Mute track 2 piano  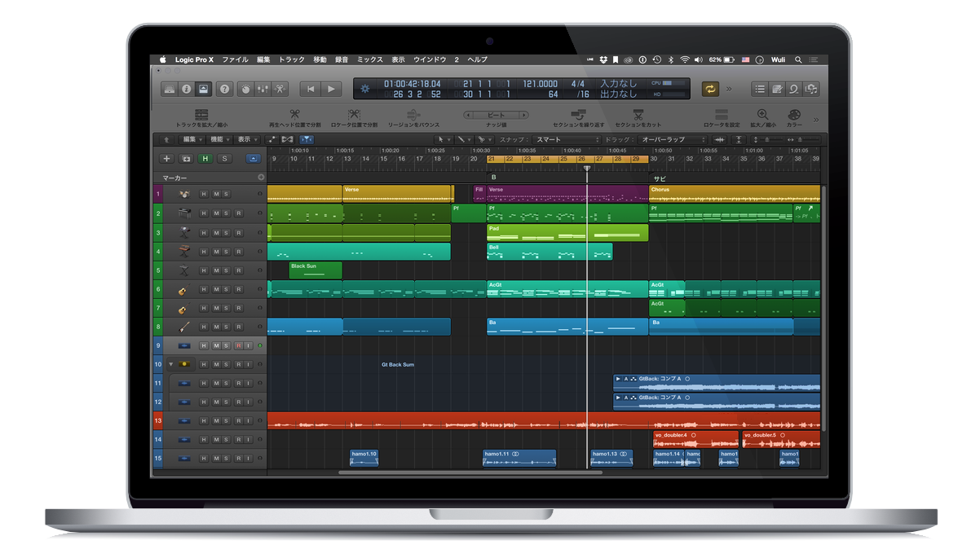(216, 213)
